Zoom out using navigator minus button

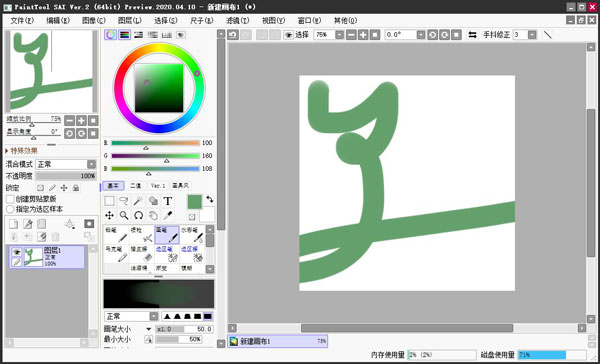pyautogui.click(x=69, y=121)
